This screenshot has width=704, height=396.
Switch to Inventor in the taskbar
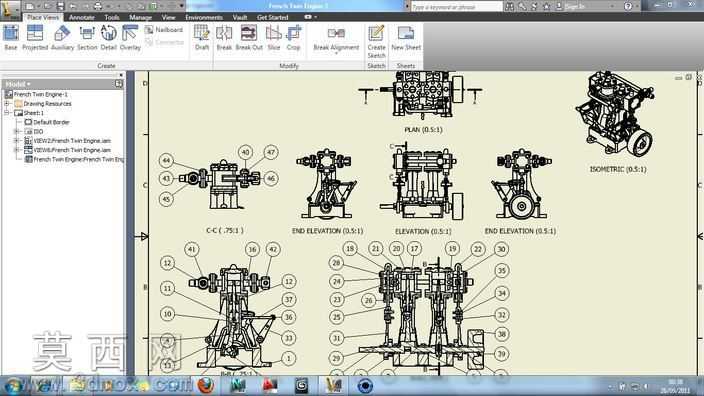(x=334, y=385)
